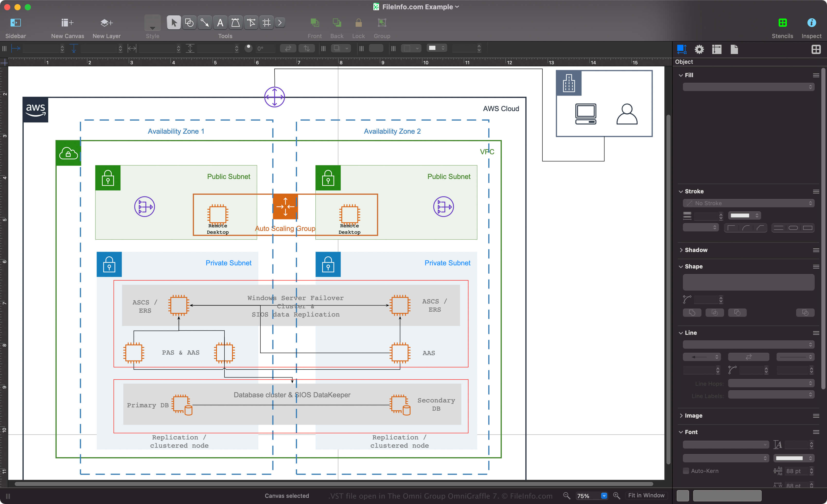The image size is (827, 504).
Task: Click the subtract shapes button
Action: coord(737,313)
